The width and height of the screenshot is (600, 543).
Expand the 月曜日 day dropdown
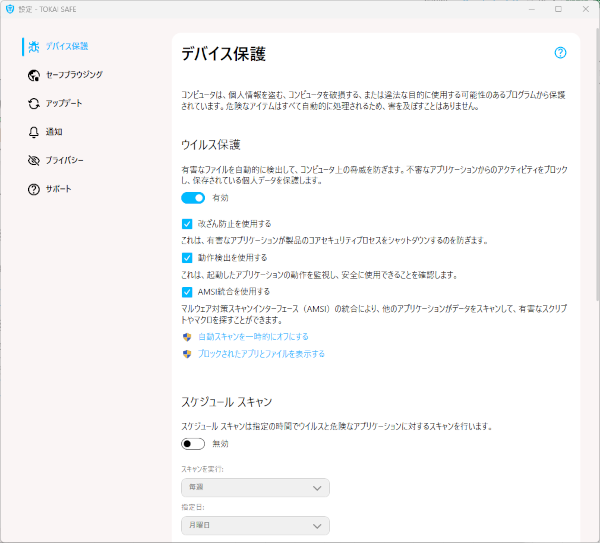pyautogui.click(x=255, y=525)
